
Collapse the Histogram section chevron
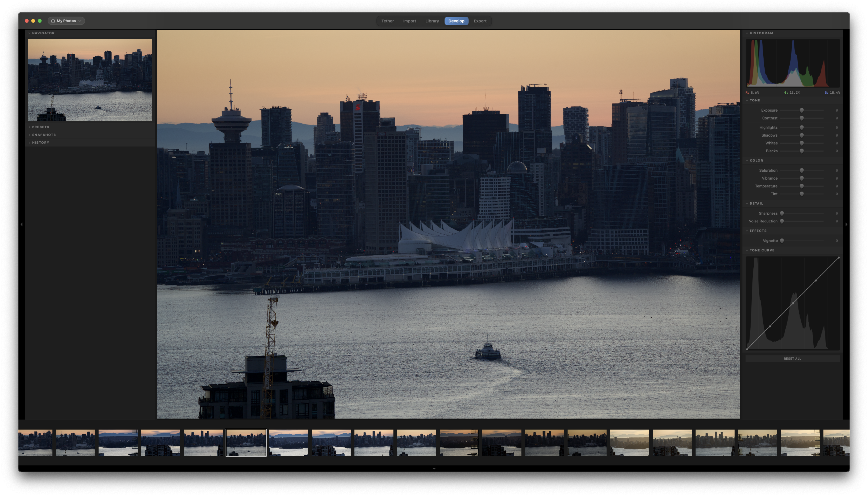pos(747,33)
